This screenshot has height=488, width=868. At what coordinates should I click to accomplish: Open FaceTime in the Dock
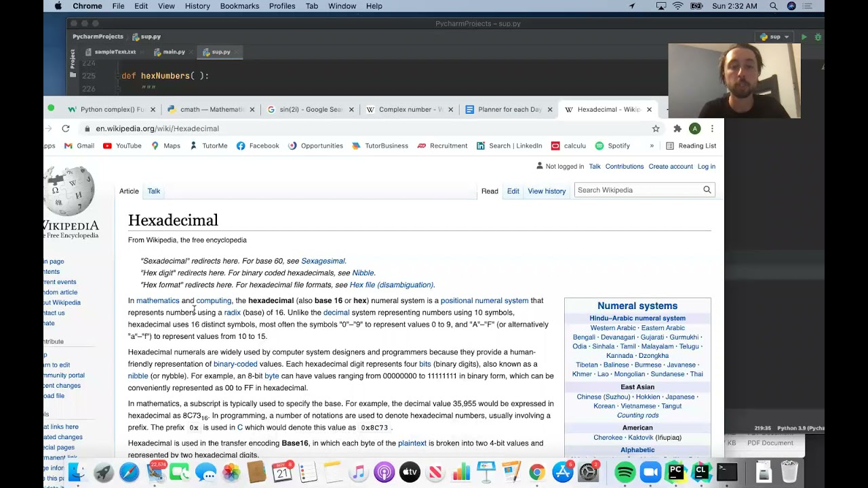pyautogui.click(x=180, y=472)
